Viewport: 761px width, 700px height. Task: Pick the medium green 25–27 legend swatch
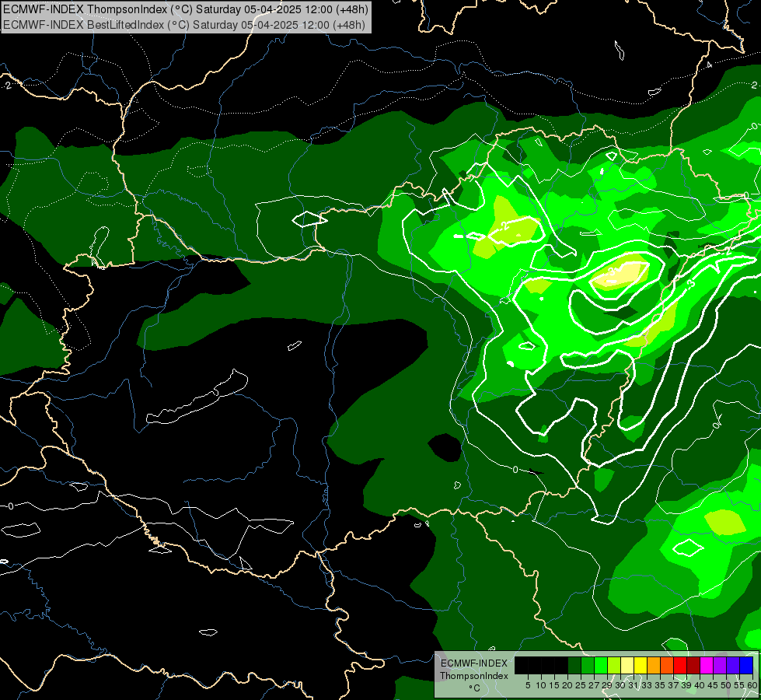coord(588,665)
